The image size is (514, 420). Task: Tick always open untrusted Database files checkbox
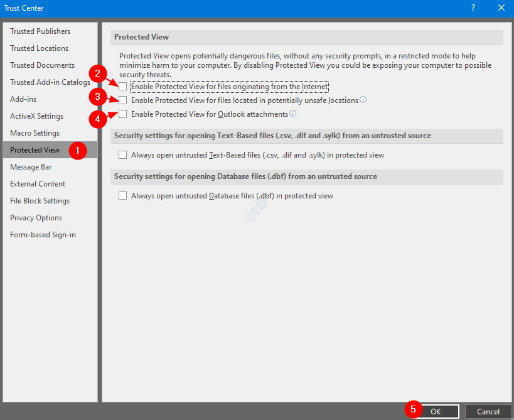click(123, 196)
